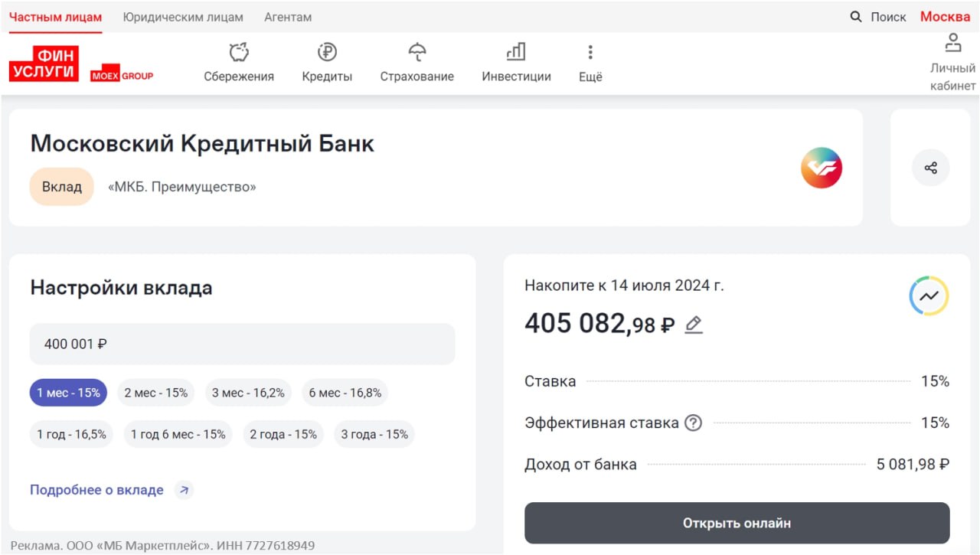Image resolution: width=980 pixels, height=555 pixels.
Task: Open Кредиты ruble coin icon
Action: 327,52
